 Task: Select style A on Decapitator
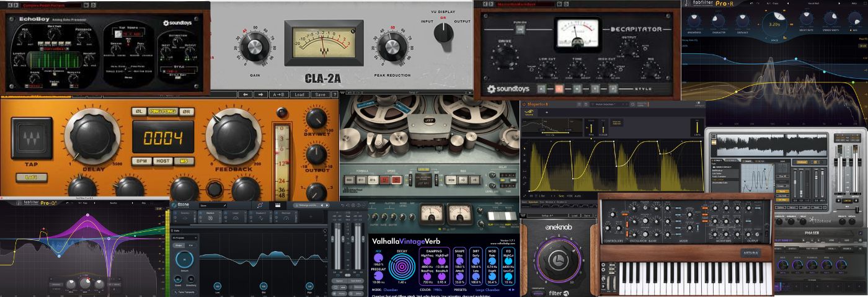[x=541, y=88]
